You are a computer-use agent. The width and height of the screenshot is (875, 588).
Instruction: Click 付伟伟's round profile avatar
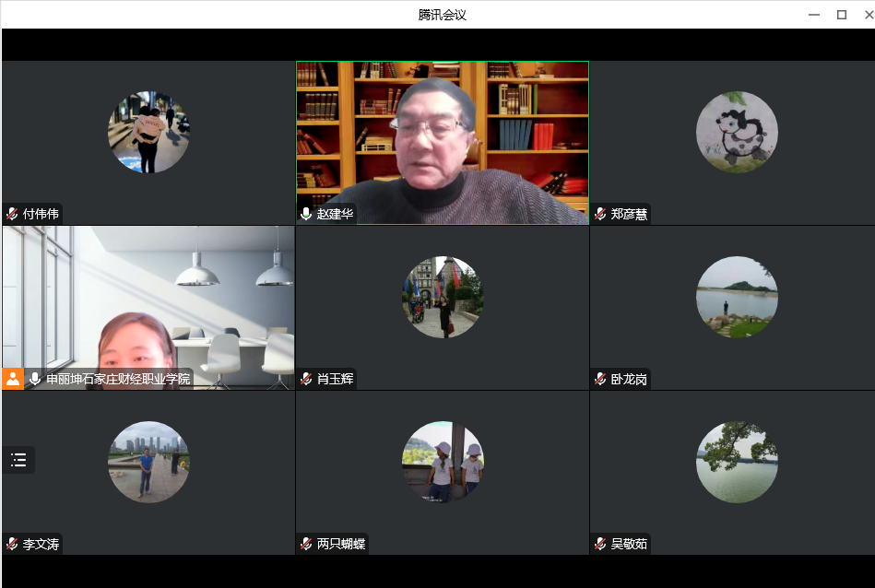pos(148,132)
